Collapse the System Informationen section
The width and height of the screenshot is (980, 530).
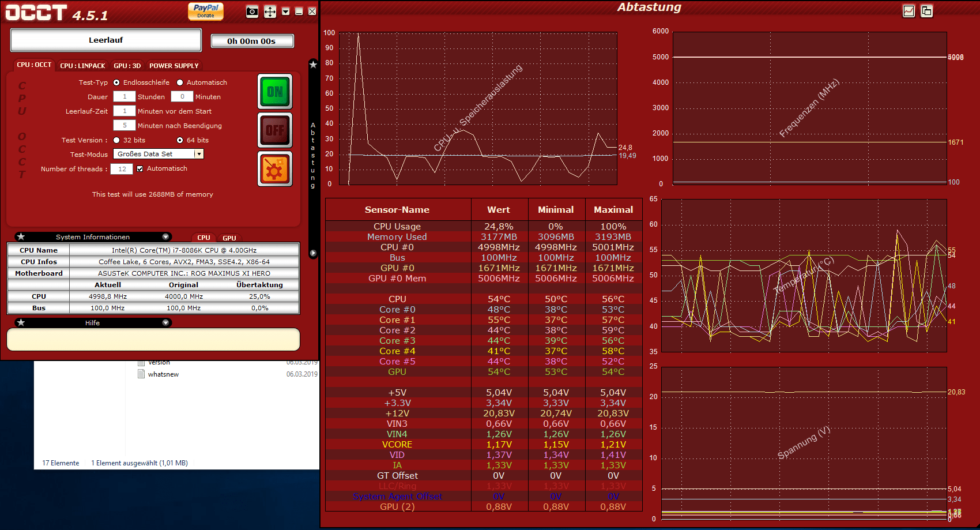tap(166, 236)
